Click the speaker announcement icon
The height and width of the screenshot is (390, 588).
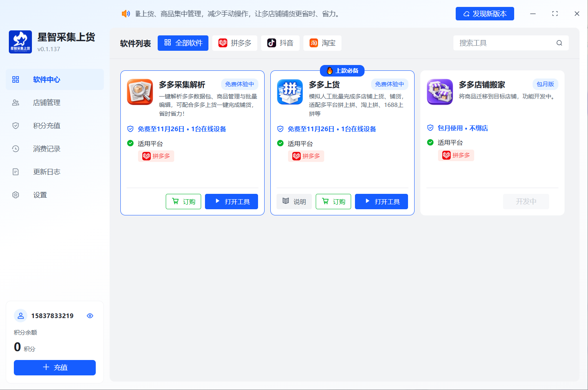click(x=126, y=14)
